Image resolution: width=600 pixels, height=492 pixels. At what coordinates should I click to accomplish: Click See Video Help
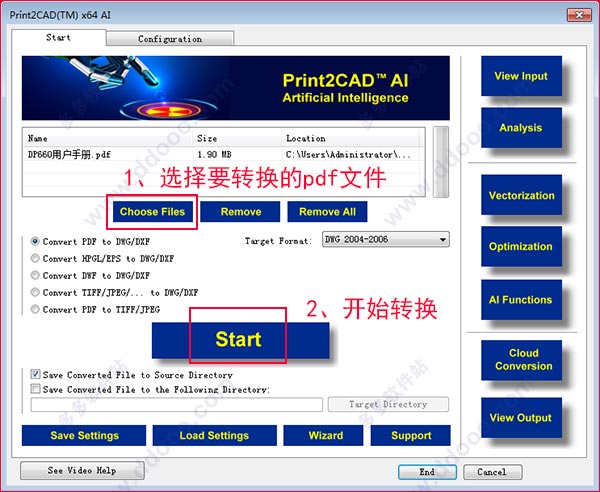[82, 471]
